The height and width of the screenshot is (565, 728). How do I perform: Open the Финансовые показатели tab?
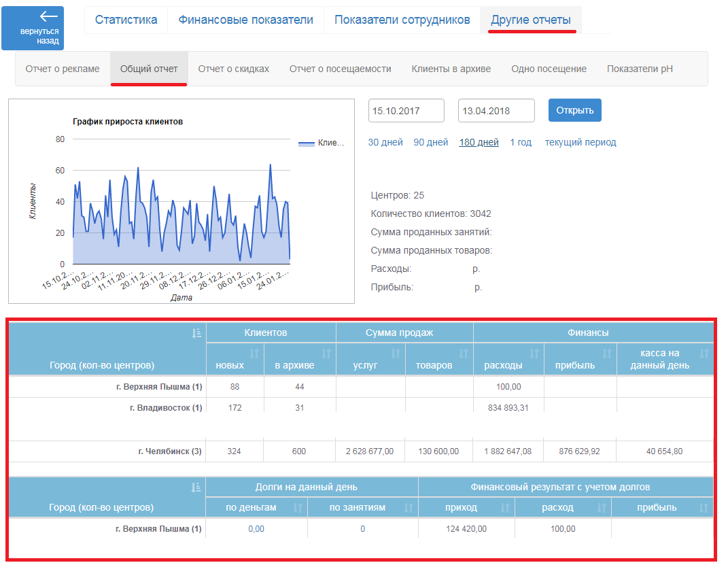[x=245, y=20]
